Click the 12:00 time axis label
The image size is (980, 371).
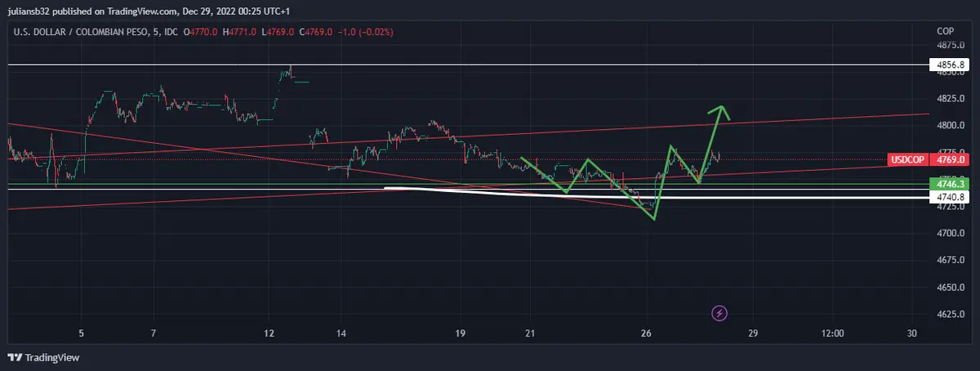pyautogui.click(x=832, y=333)
